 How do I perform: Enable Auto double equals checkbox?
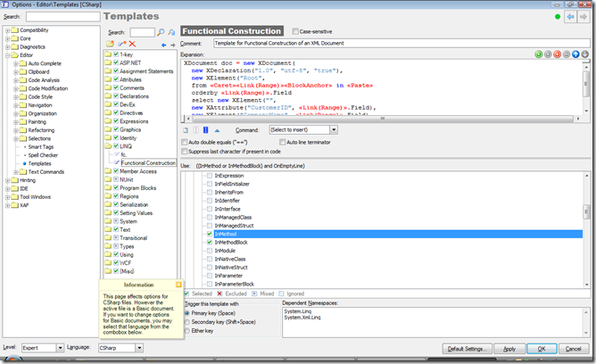[185, 142]
